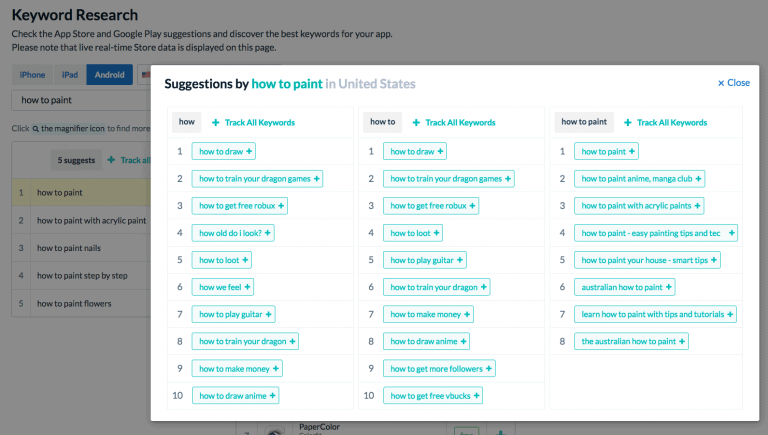768x435 pixels.
Task: Click plus on 'how to paint with acrylic paints'
Action: [697, 206]
